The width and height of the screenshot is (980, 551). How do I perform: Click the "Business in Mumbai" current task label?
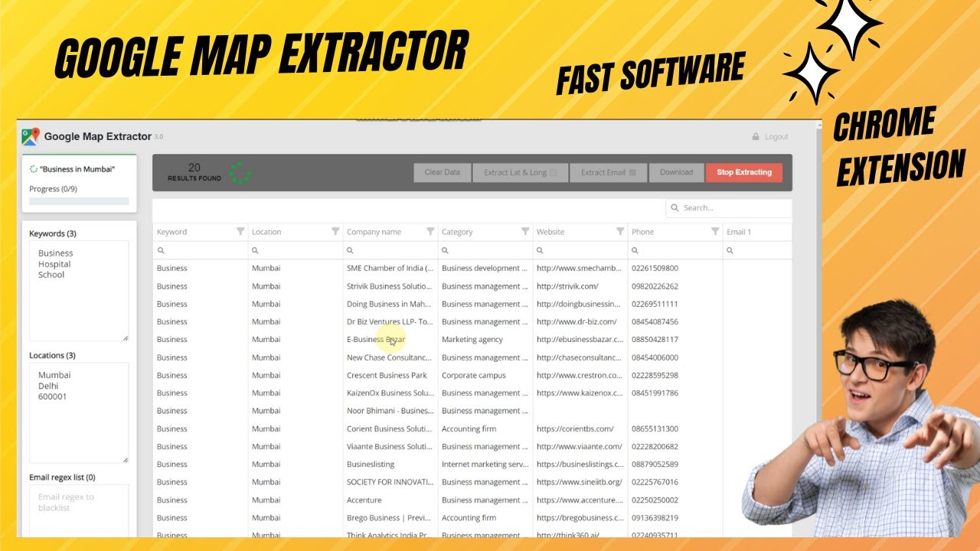tap(77, 169)
